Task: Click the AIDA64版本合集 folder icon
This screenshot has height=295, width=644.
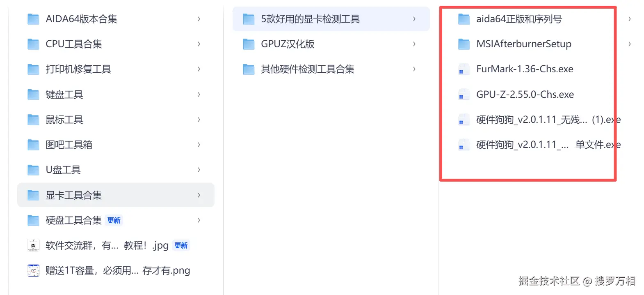Action: coord(33,19)
